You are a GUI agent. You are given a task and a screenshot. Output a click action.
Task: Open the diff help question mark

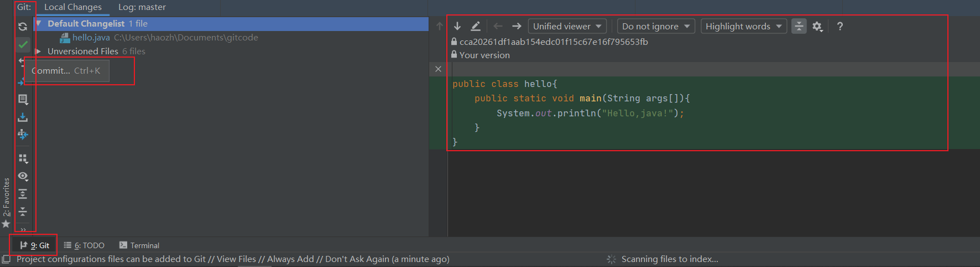840,26
